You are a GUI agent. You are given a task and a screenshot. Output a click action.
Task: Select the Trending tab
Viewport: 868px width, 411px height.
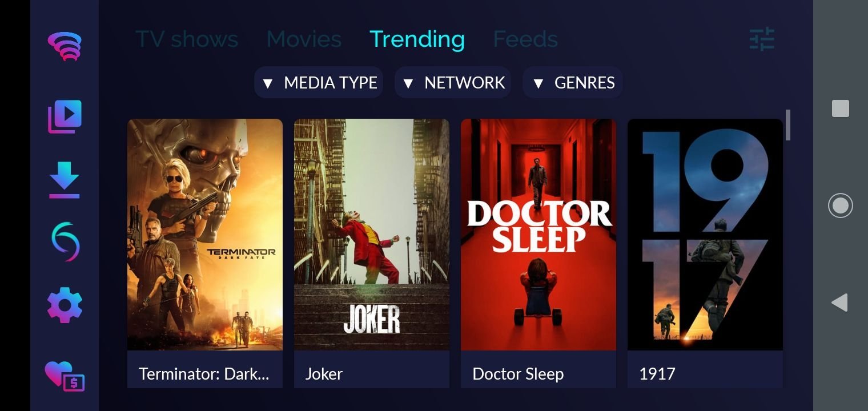coord(417,39)
